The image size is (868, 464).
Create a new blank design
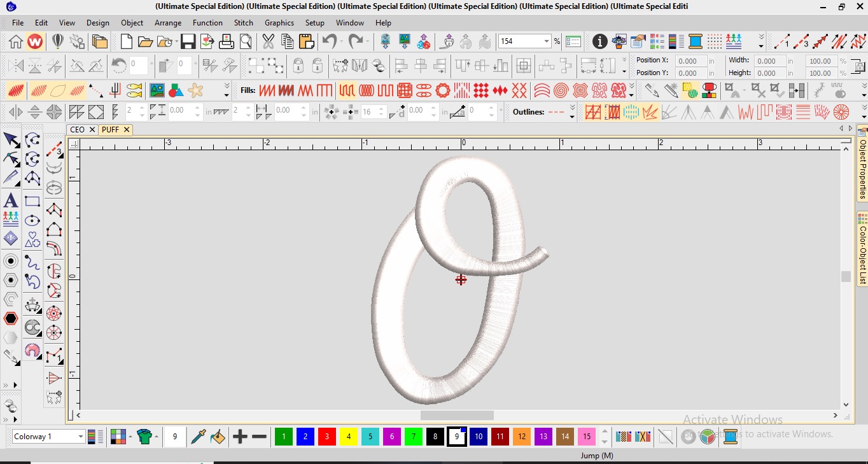click(x=127, y=42)
